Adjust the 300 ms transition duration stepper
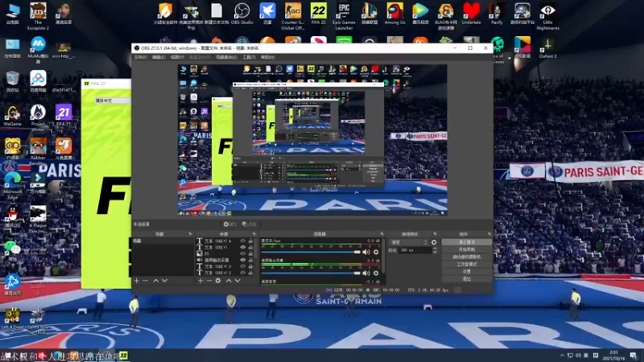The width and height of the screenshot is (644, 362). (x=435, y=250)
